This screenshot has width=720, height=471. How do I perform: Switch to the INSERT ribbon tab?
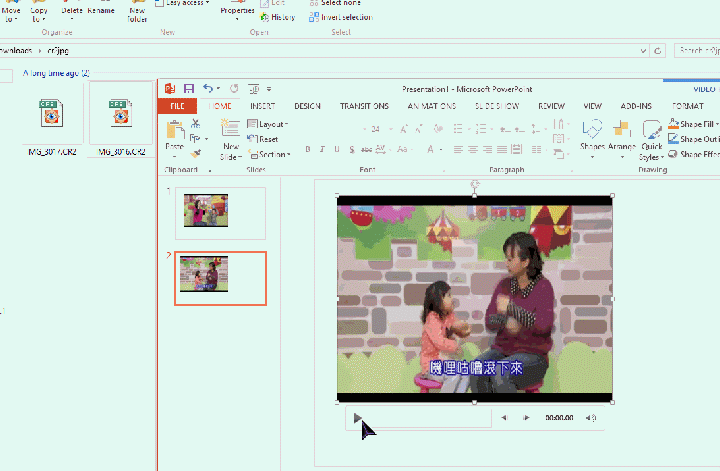263,106
